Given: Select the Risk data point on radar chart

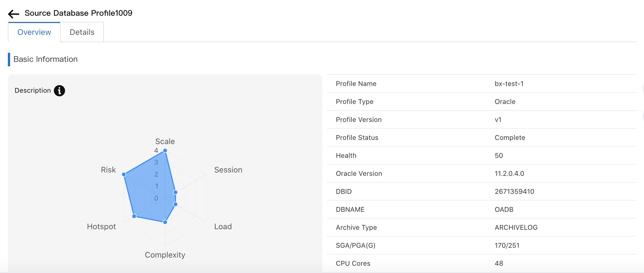Looking at the screenshot, I should tap(124, 174).
